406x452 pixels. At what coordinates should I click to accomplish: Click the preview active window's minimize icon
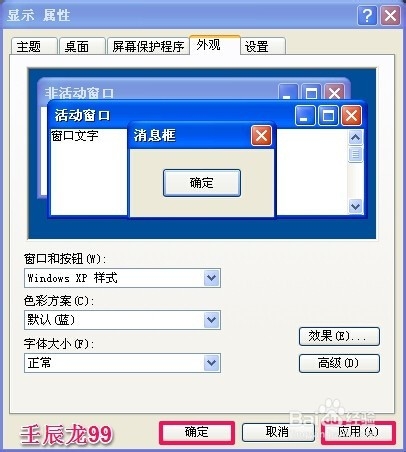coord(304,116)
